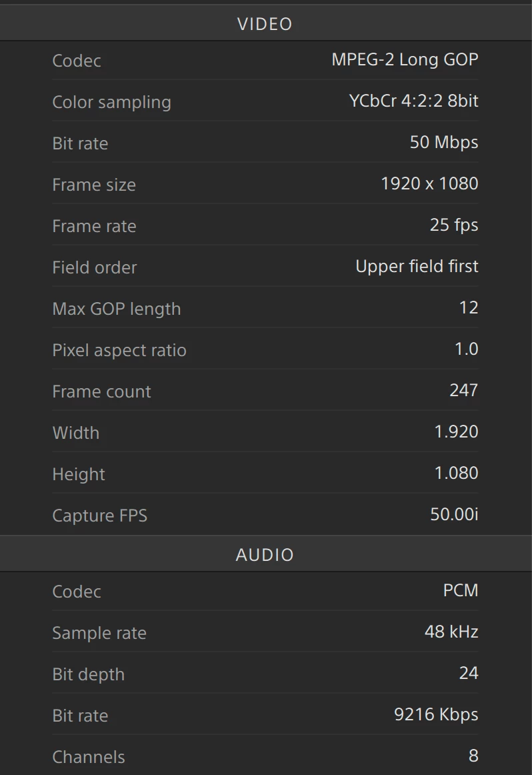Click the Color sampling YCbCr 4:2:2 8bit value
The width and height of the screenshot is (532, 775).
[413, 101]
